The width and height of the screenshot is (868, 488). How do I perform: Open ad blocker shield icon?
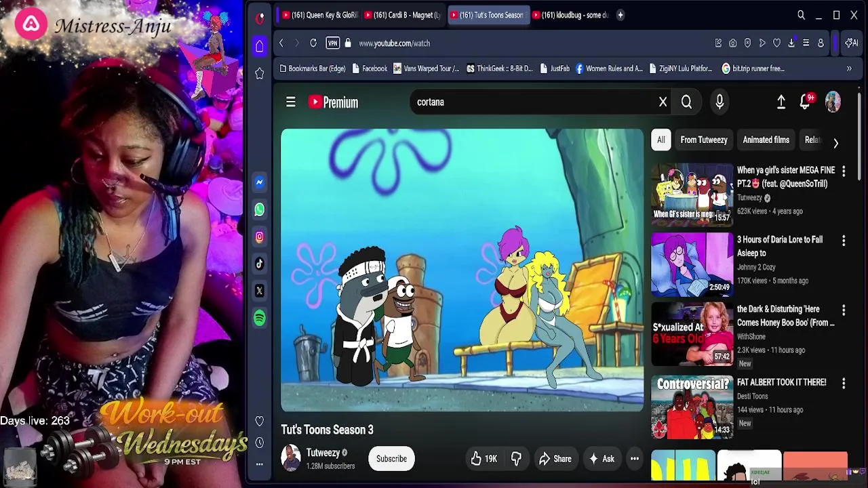coord(747,43)
